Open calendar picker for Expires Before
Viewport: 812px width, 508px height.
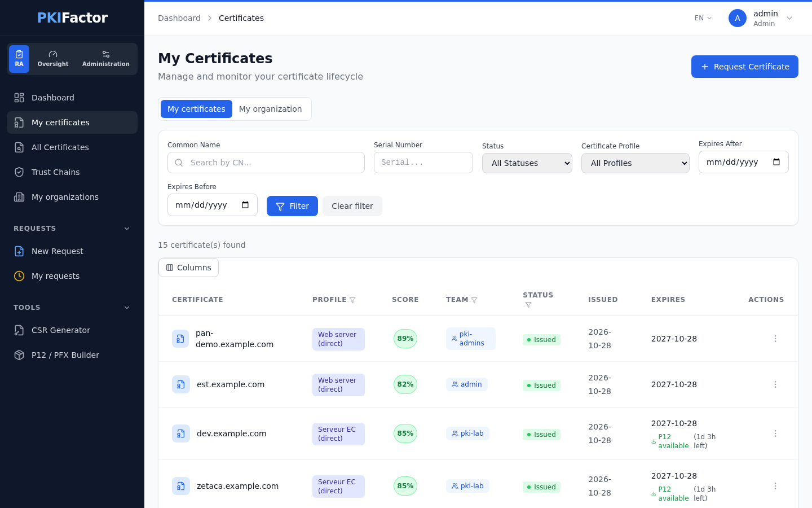click(x=245, y=205)
